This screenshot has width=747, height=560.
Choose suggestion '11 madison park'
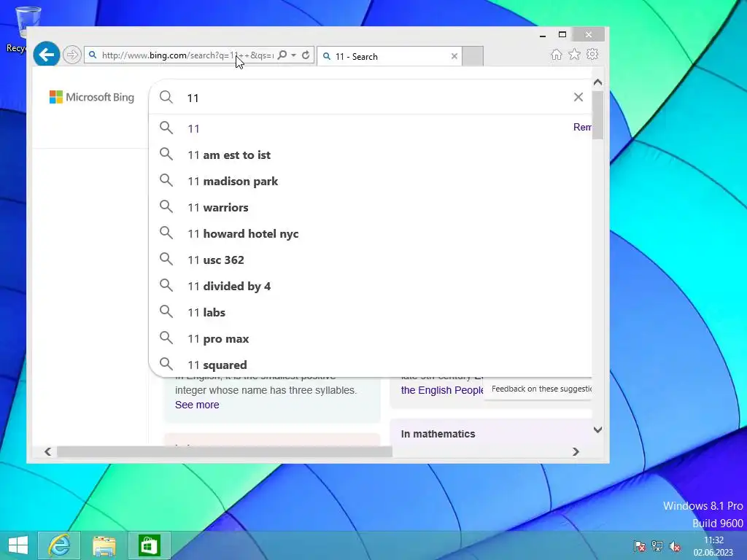(x=233, y=181)
